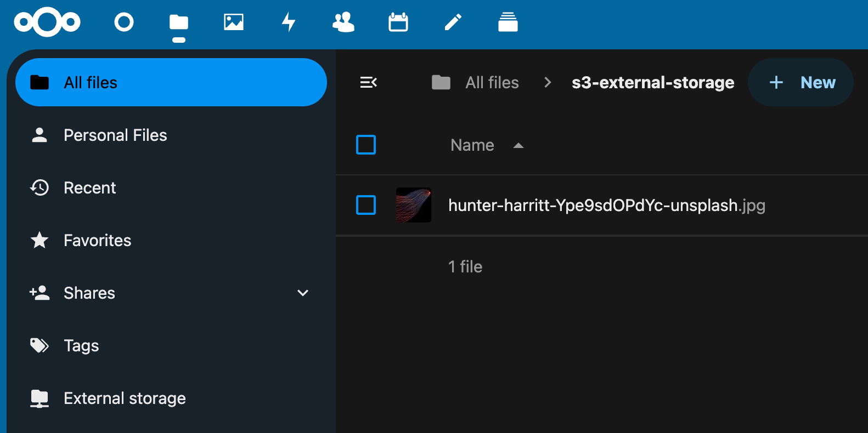The image size is (868, 433).
Task: Expand the Shares submenu chevron
Action: pyautogui.click(x=303, y=293)
